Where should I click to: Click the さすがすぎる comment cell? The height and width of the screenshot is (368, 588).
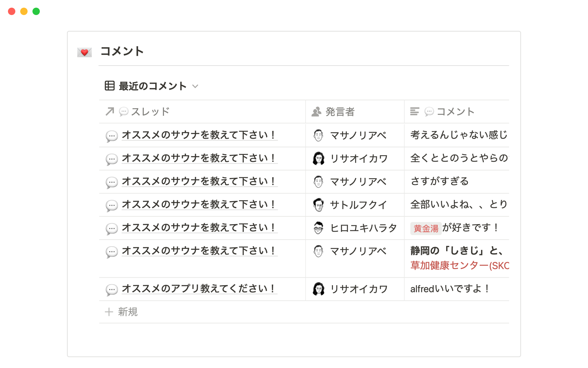tap(440, 182)
